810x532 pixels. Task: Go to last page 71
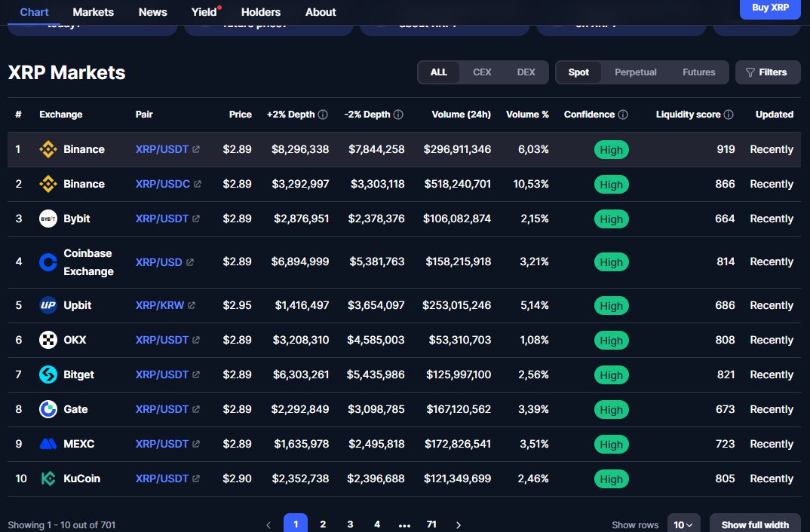(x=431, y=524)
